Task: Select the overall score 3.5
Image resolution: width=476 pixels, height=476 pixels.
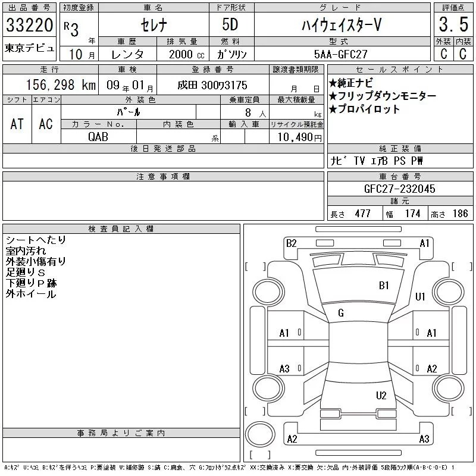Action: 453,24
